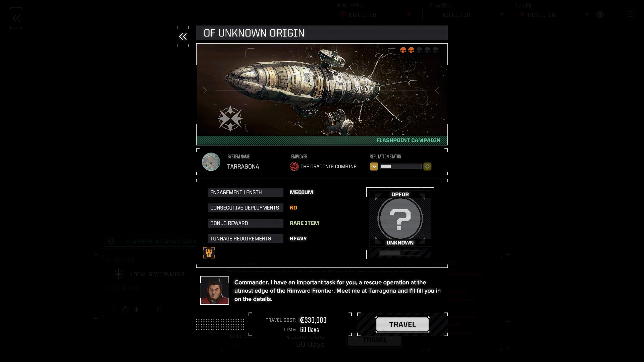Viewport: 644px width, 362px height.
Task: Open the Difficulty Filter dropdown
Action: tap(375, 15)
